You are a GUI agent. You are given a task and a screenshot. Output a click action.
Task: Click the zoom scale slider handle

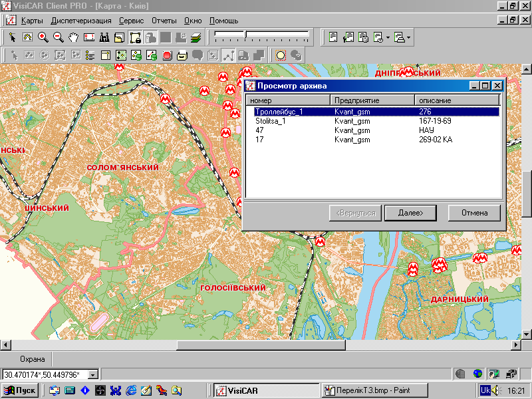246,34
